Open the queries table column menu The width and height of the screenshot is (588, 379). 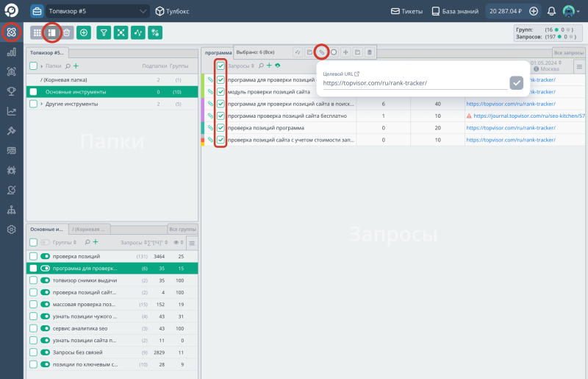(579, 67)
